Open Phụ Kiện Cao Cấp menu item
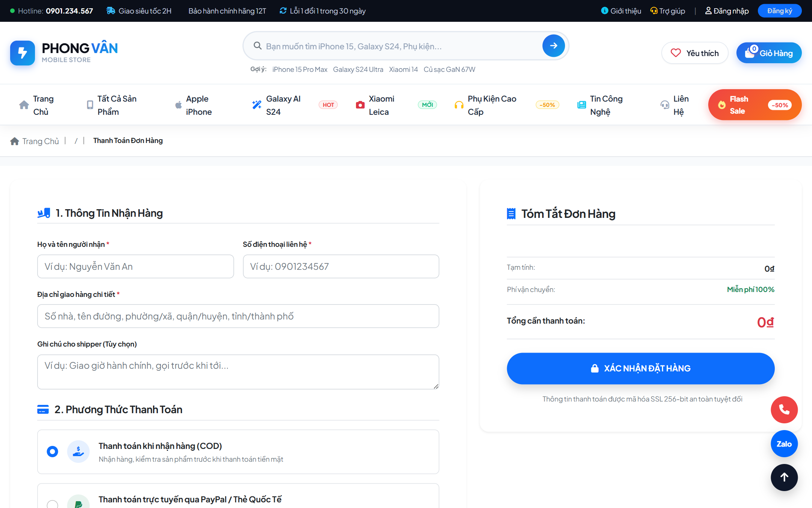The width and height of the screenshot is (812, 508). point(507,105)
